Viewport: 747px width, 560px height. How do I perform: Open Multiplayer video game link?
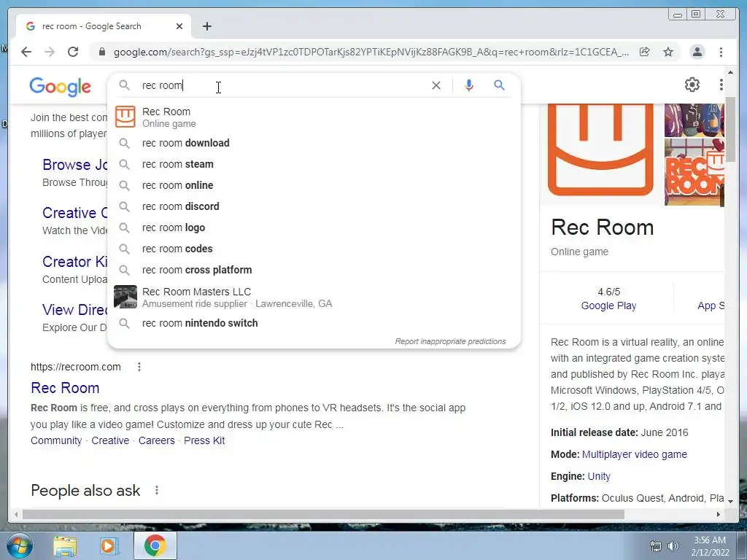click(x=635, y=454)
